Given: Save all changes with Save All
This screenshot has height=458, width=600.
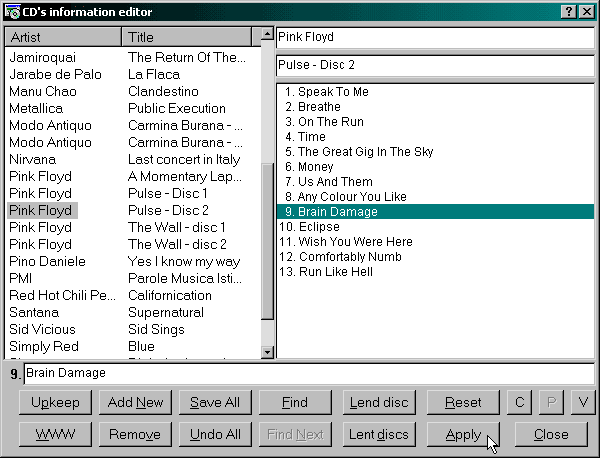Looking at the screenshot, I should (x=215, y=402).
